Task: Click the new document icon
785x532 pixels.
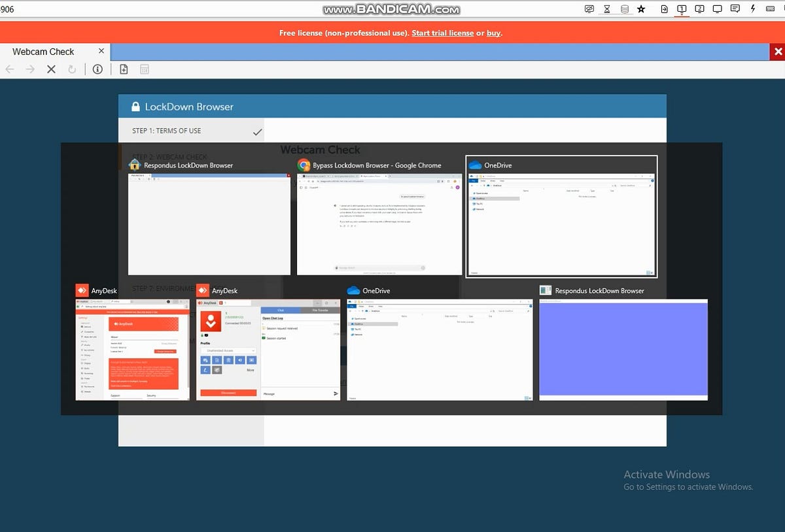Action: (x=124, y=69)
